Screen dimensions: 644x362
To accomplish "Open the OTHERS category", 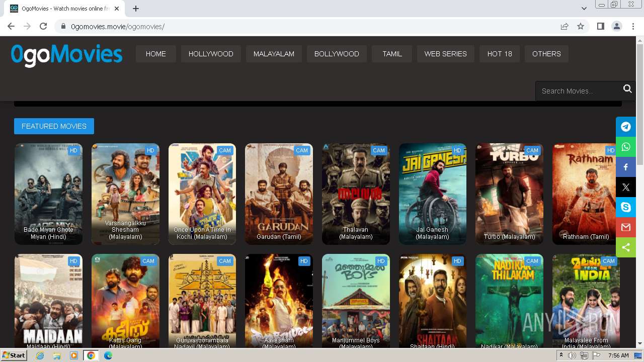I will 546,54.
